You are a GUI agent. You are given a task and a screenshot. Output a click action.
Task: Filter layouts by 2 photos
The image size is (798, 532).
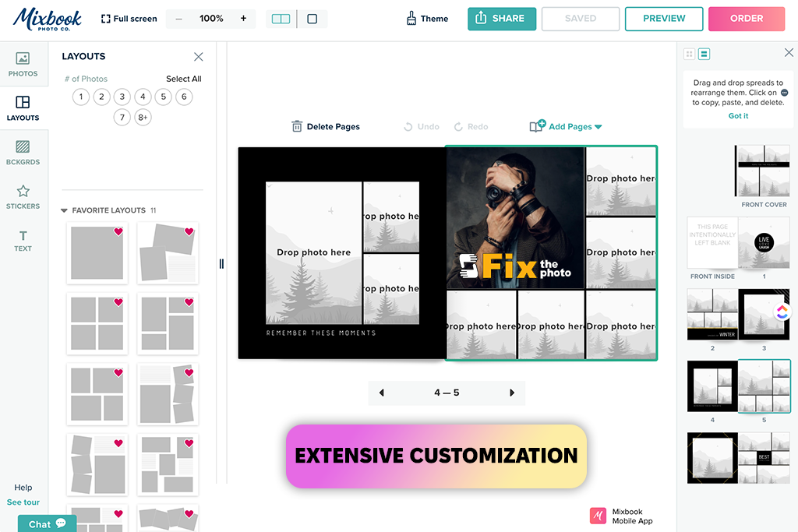[x=102, y=97]
